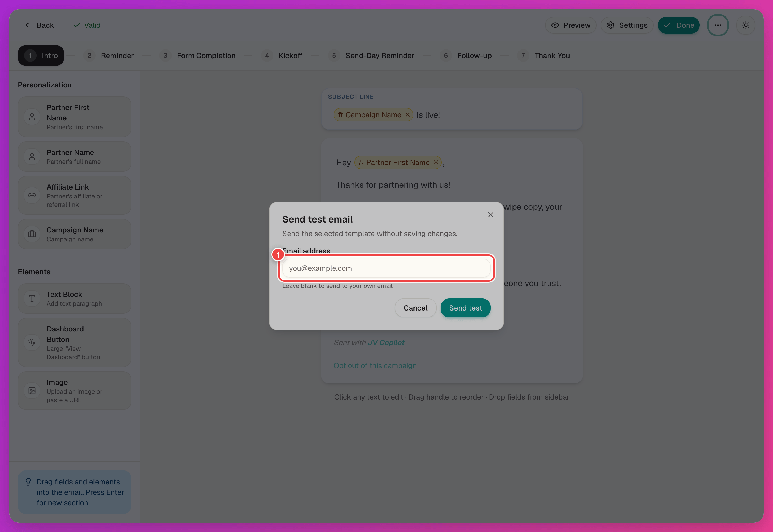773x532 pixels.
Task: Select the Intro step tab
Action: 41,55
